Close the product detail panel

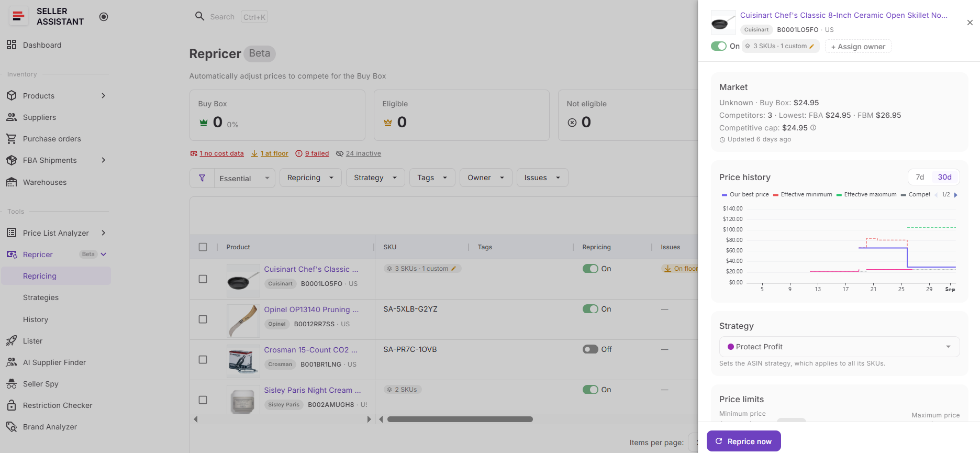(x=970, y=23)
